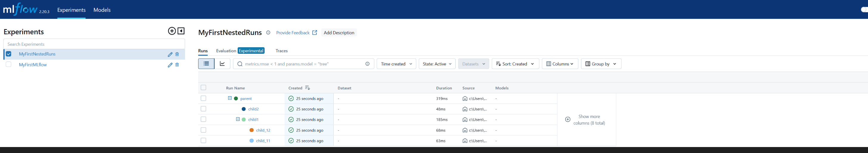
Task: Collapse the child1 run's nested children
Action: tap(237, 119)
